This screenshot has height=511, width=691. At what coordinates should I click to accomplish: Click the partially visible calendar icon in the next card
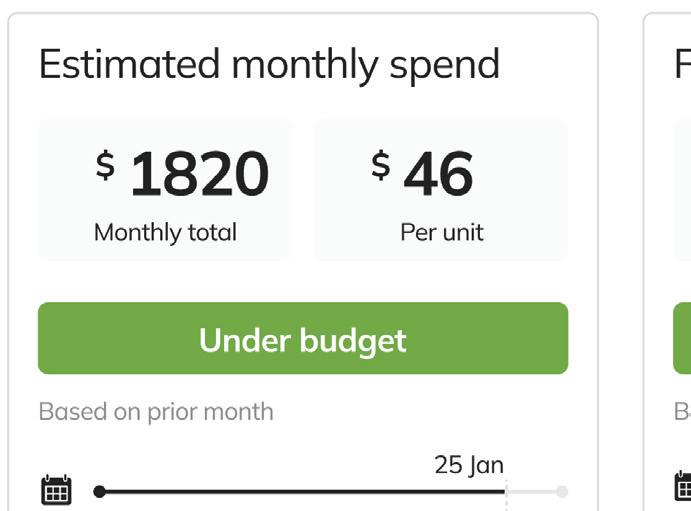(684, 487)
